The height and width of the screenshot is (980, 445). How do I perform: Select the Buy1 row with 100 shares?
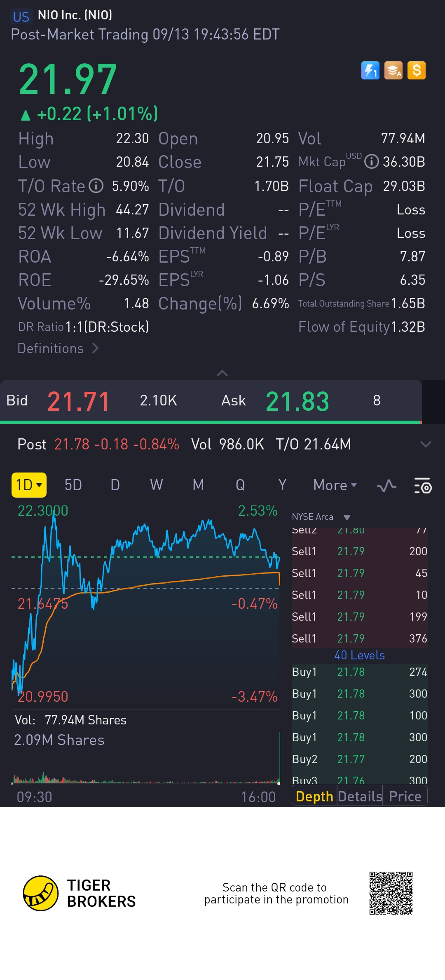click(359, 715)
